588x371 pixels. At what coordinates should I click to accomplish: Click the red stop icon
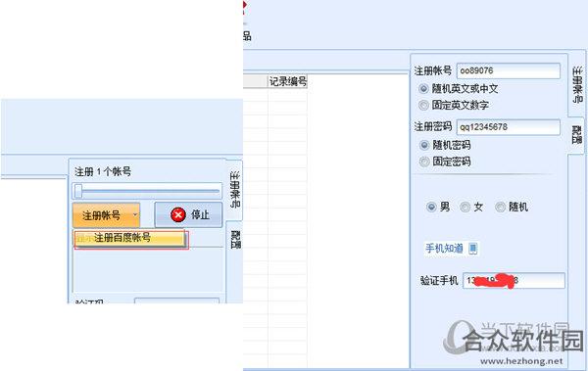click(x=178, y=215)
